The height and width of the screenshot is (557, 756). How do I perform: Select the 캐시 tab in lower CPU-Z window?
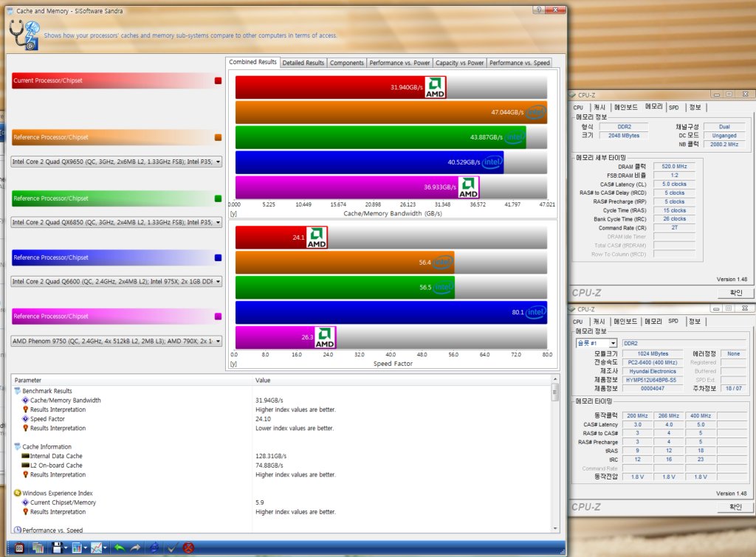599,322
